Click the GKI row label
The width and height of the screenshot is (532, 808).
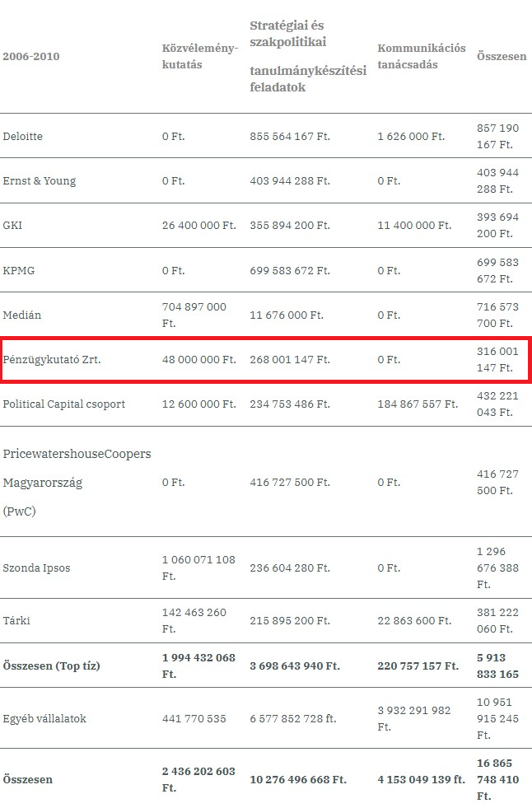click(x=12, y=226)
